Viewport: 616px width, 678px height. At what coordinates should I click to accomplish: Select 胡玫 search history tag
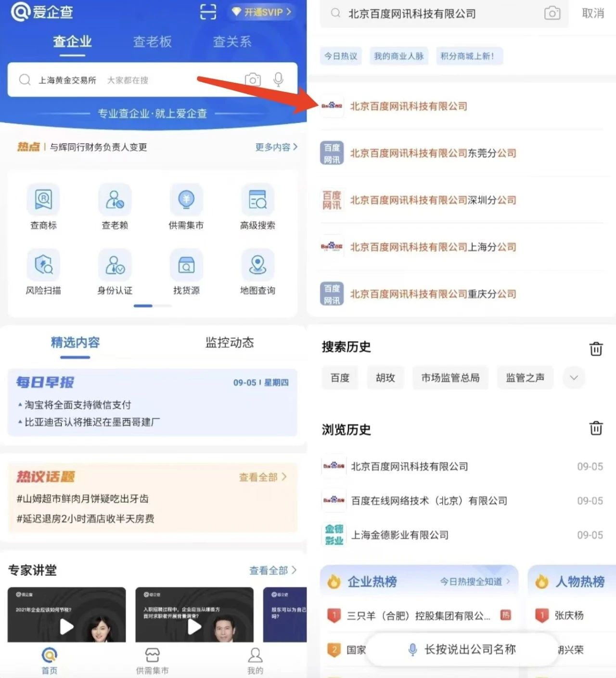coord(385,378)
